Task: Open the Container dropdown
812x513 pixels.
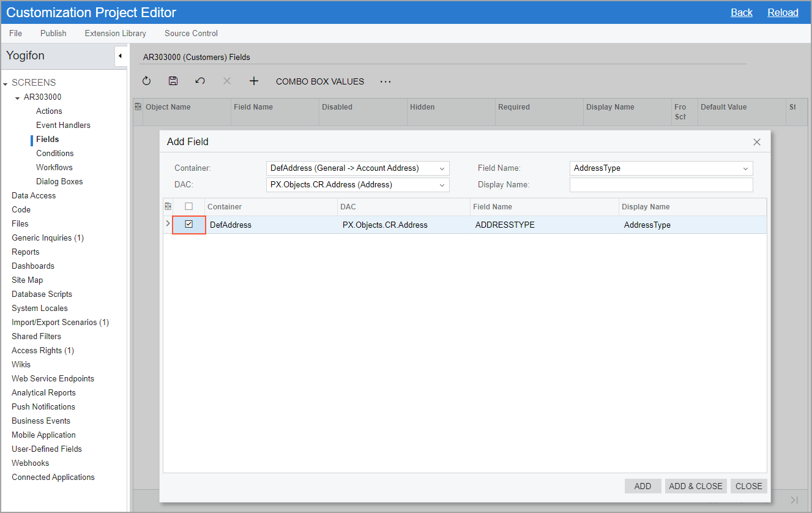Action: [x=442, y=168]
